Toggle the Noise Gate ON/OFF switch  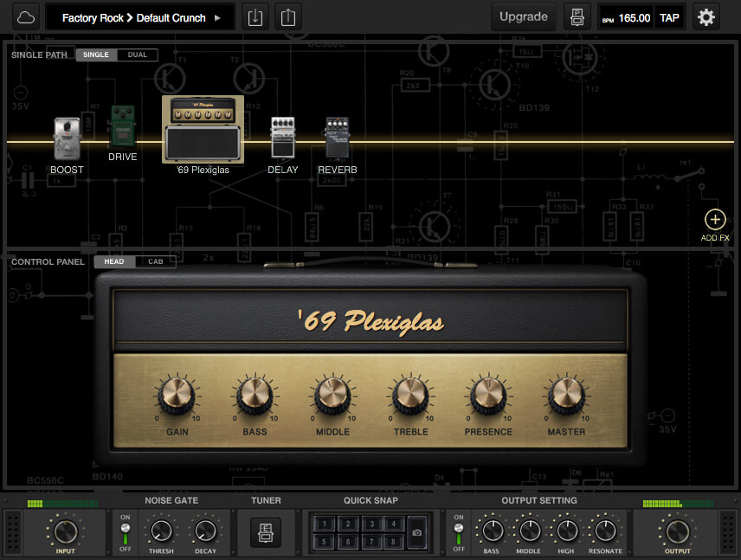coord(126,533)
